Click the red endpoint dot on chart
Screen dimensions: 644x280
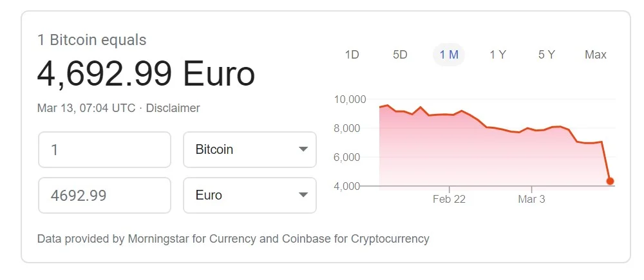[610, 181]
